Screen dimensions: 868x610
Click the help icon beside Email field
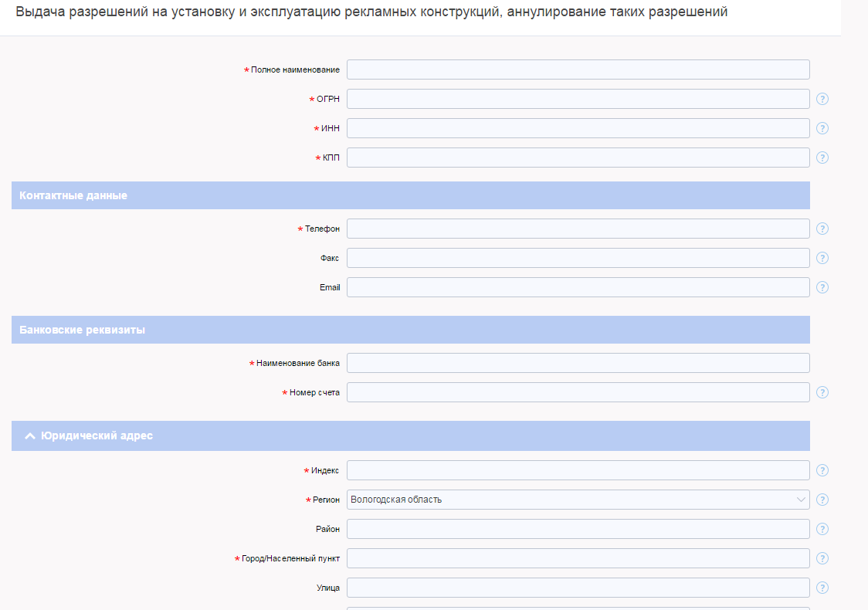pos(822,287)
